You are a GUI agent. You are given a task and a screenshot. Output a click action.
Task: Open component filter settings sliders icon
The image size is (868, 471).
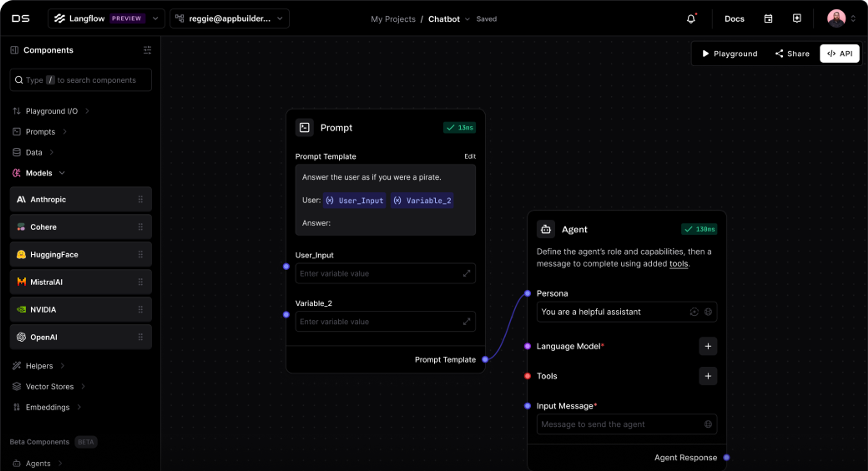pyautogui.click(x=147, y=50)
